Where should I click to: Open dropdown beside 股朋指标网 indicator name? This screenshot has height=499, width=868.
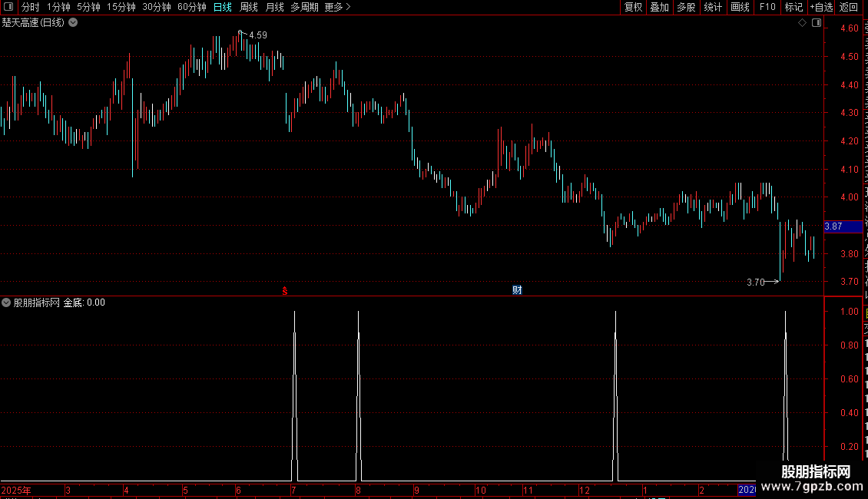[6, 302]
